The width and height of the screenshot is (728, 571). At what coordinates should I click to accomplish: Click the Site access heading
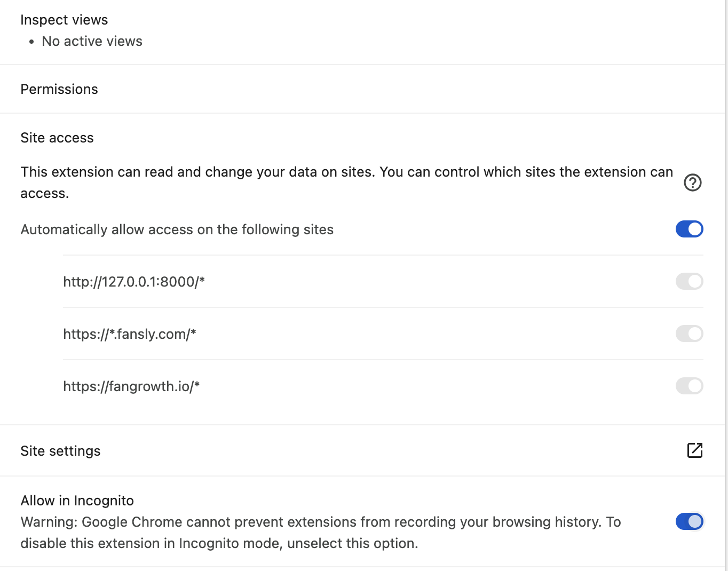pyautogui.click(x=57, y=138)
